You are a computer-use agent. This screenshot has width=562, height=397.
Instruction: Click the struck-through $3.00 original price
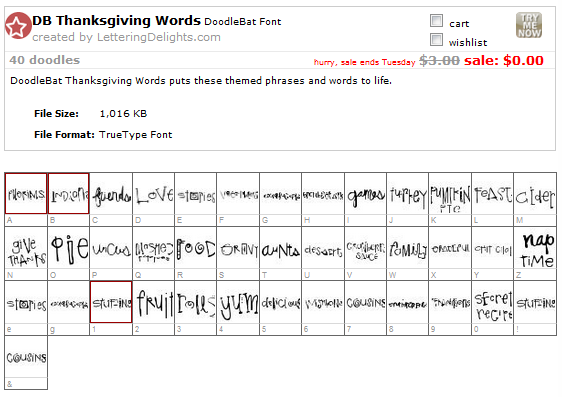[x=439, y=60]
